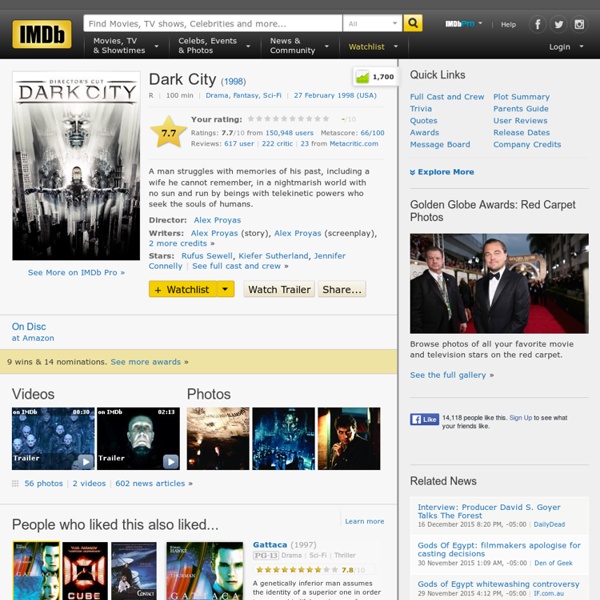Open the IMDb Instagram icon
The width and height of the screenshot is (600, 600).
click(x=579, y=24)
